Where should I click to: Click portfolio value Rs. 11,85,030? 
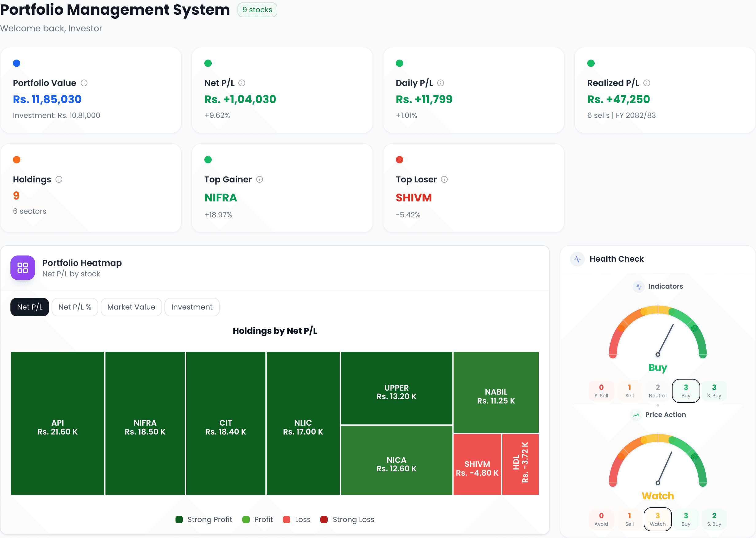click(47, 99)
